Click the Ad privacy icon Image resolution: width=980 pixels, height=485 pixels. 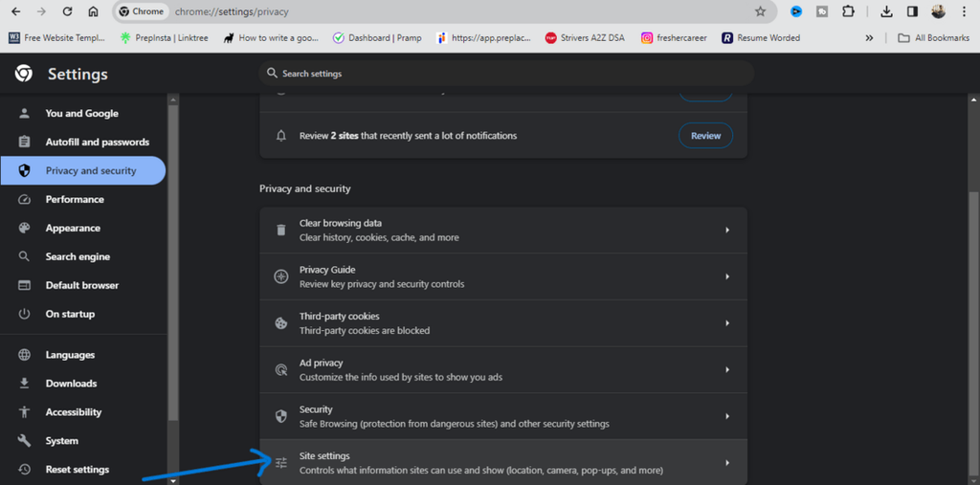coord(281,370)
